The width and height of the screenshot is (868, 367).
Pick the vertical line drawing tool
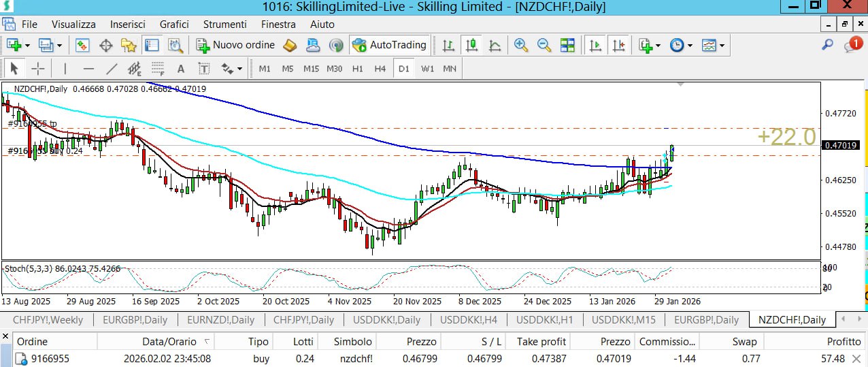(65, 69)
